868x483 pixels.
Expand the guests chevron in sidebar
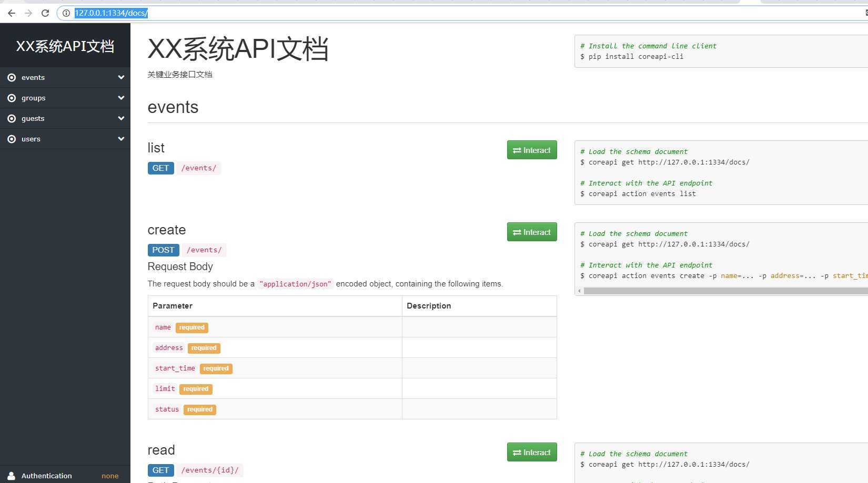pyautogui.click(x=121, y=118)
